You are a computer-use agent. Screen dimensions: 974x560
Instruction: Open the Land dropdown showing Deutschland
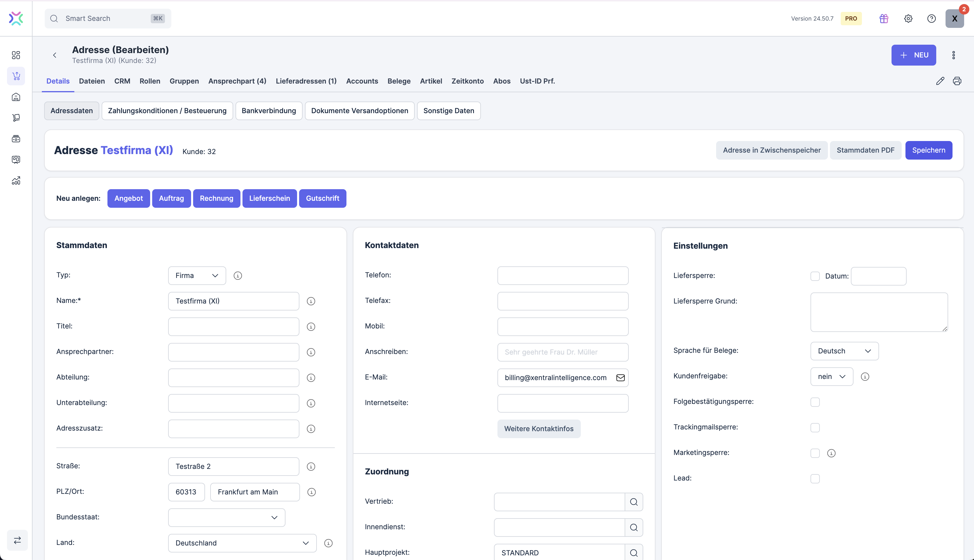click(x=242, y=543)
